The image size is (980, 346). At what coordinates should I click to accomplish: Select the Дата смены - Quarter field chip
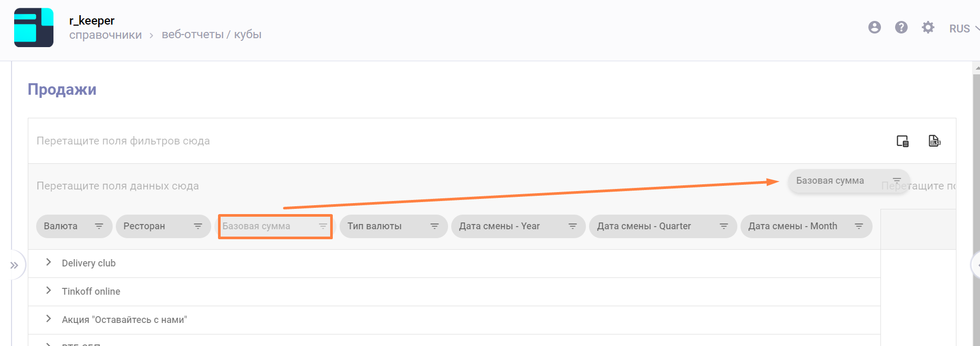tap(644, 226)
